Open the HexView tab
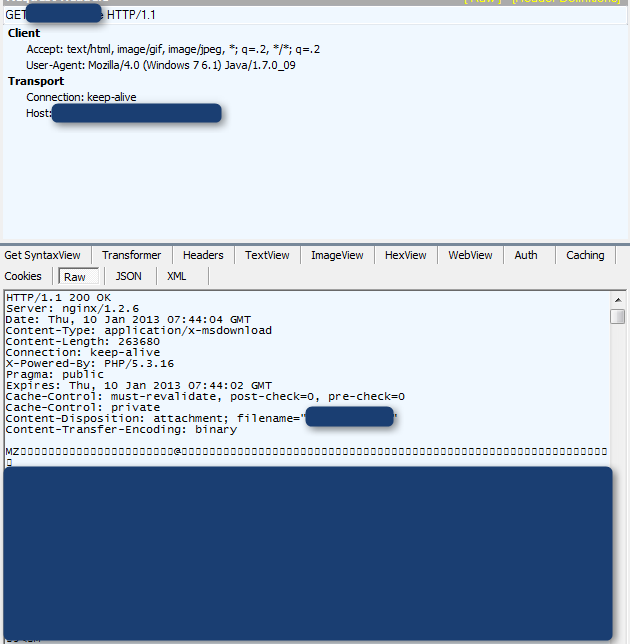The width and height of the screenshot is (630, 644). (405, 255)
